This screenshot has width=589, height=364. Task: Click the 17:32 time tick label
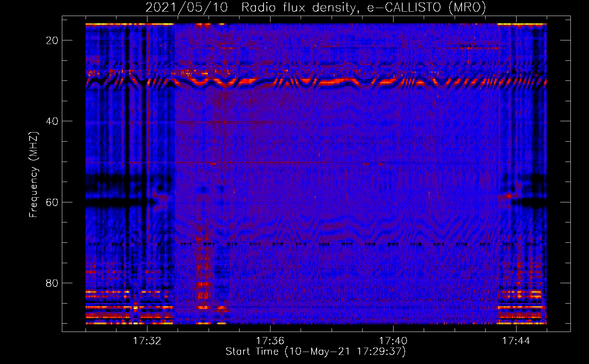click(x=147, y=341)
